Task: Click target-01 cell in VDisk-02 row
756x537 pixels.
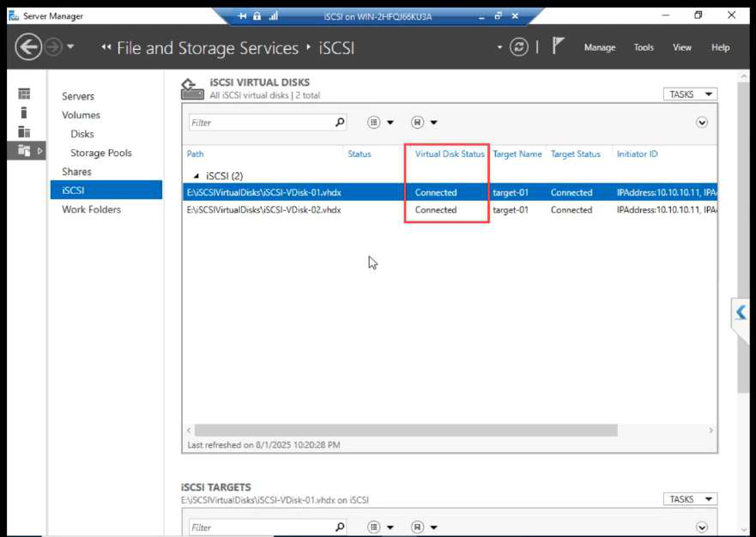Action: tap(510, 209)
